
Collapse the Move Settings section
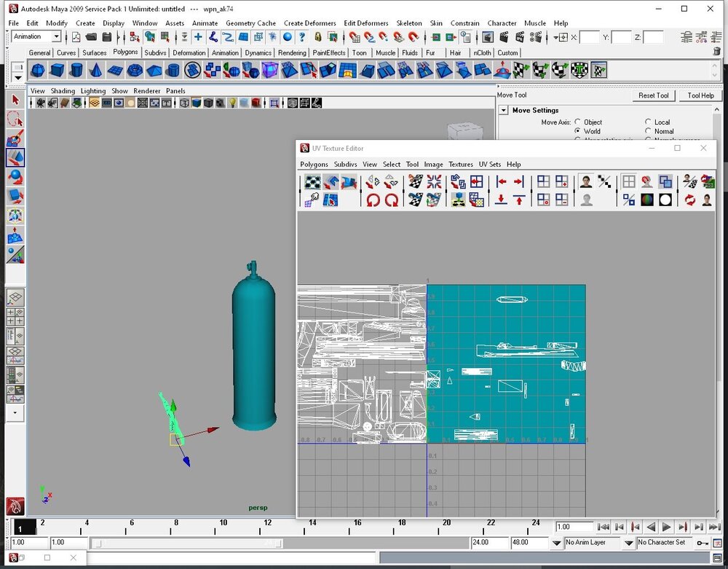(504, 111)
